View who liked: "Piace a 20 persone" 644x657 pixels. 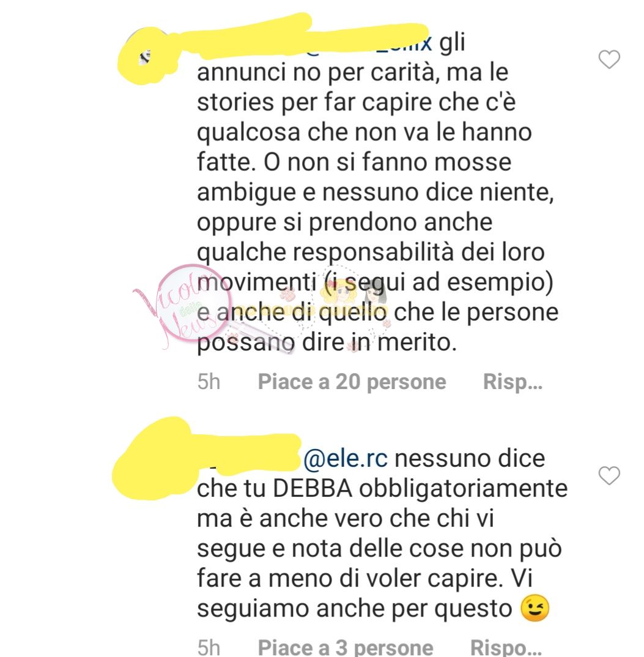(352, 382)
